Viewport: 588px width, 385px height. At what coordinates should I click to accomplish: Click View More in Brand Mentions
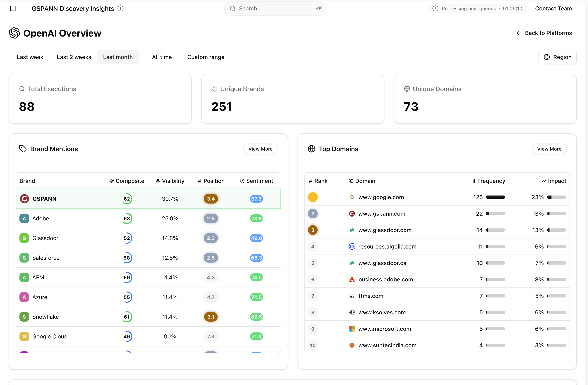[260, 149]
